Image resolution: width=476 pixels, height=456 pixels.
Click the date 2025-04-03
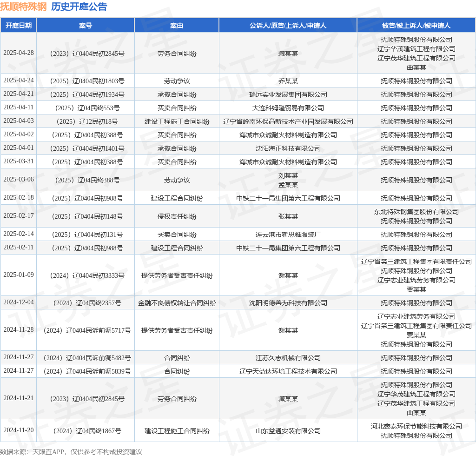[x=19, y=121]
